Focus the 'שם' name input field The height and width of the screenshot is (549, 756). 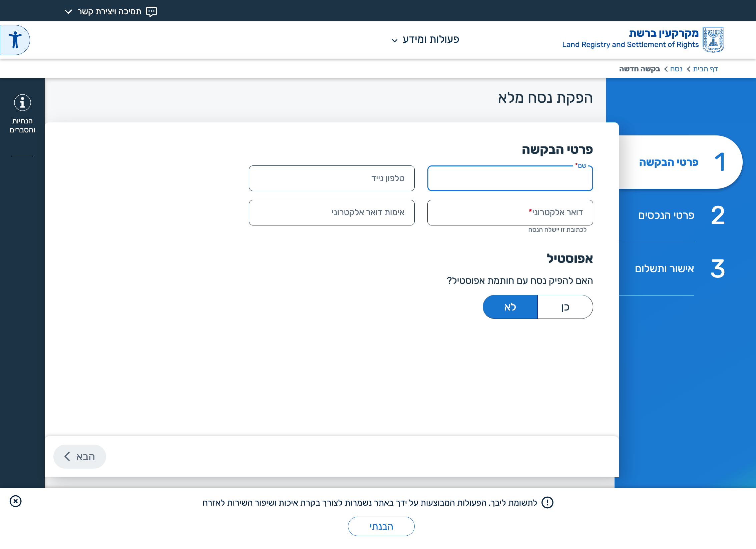click(510, 178)
